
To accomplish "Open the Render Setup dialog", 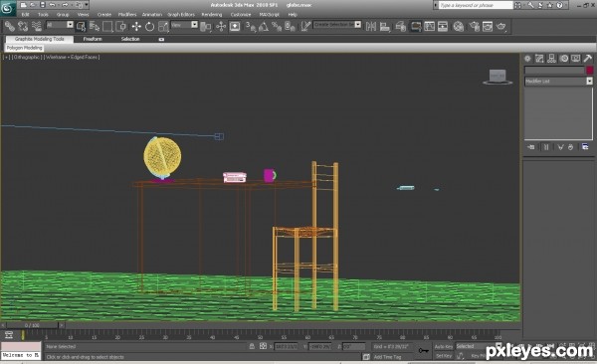I will pyautogui.click(x=474, y=26).
